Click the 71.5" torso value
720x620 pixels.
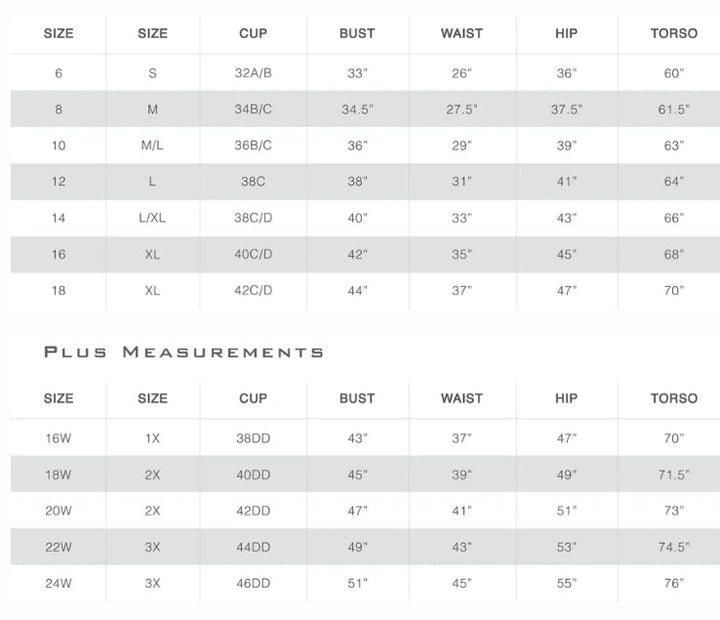[673, 476]
